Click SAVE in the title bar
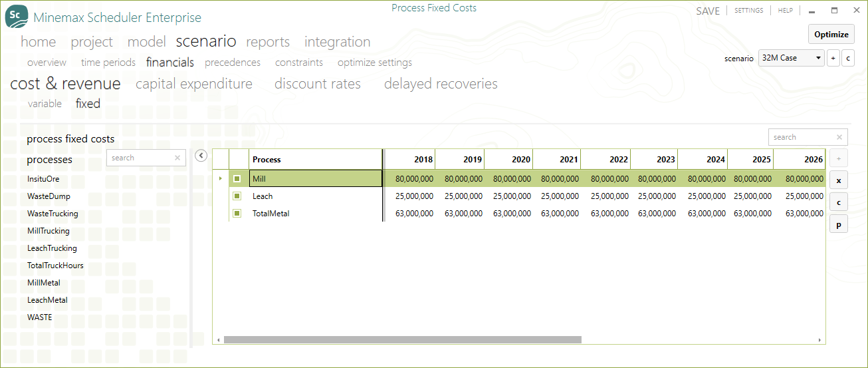868x368 pixels. pyautogui.click(x=708, y=11)
